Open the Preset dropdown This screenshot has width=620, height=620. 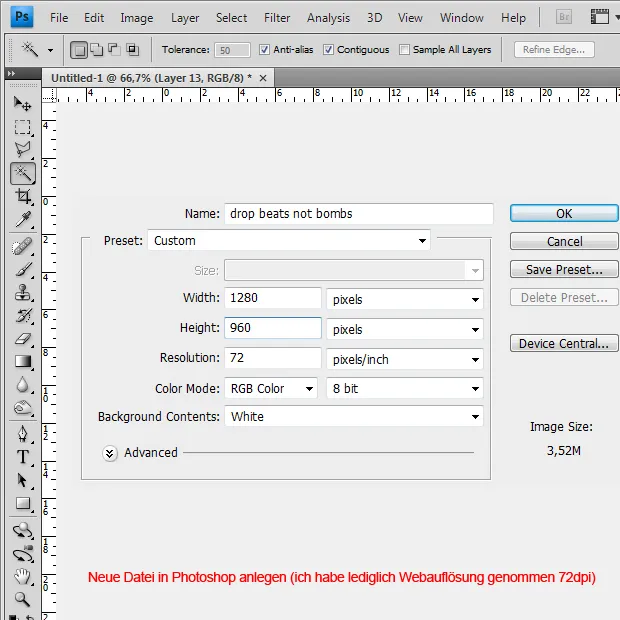click(289, 241)
